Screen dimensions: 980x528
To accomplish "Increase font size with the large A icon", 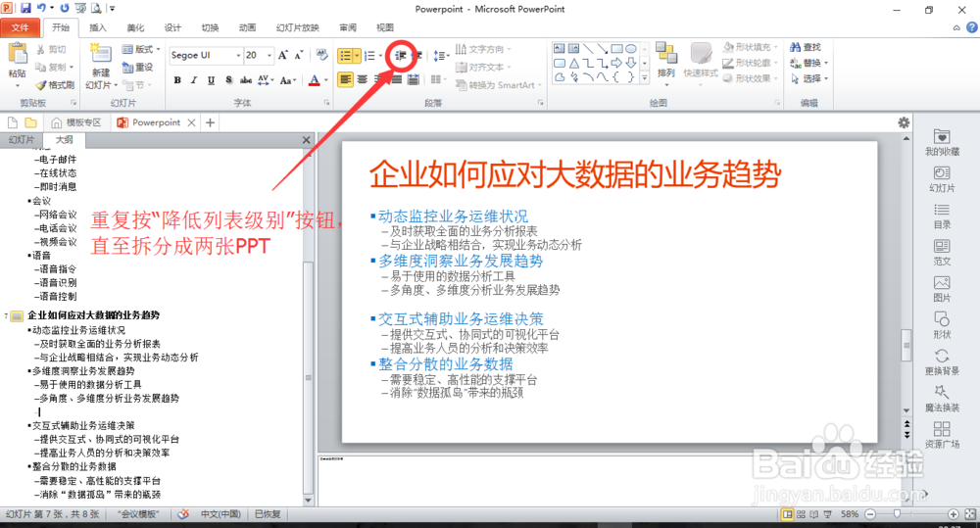I will [x=283, y=55].
